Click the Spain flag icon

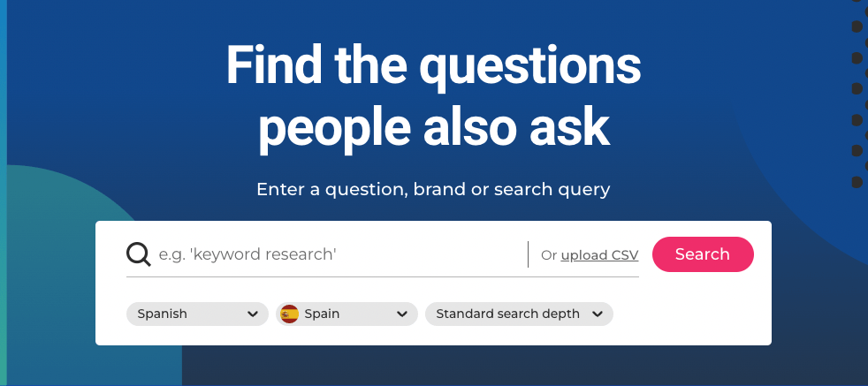[289, 314]
